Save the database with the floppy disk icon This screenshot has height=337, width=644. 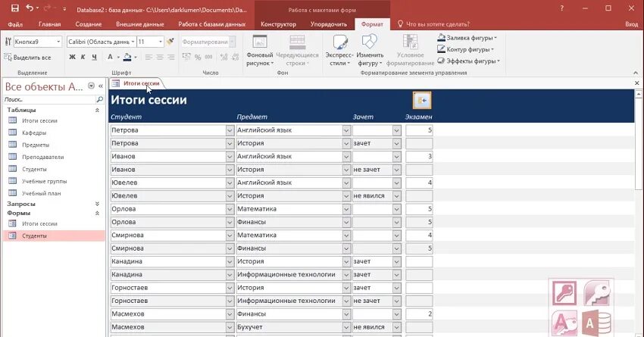(x=15, y=8)
